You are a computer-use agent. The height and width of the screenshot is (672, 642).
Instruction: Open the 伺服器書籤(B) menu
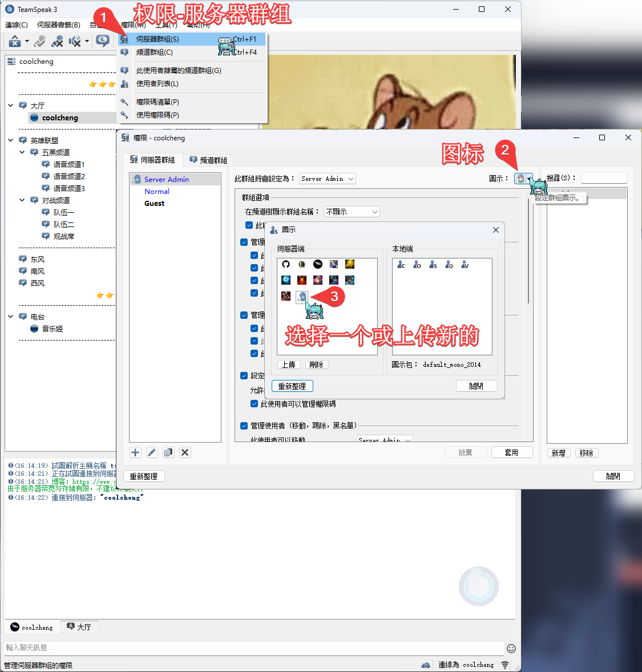59,25
